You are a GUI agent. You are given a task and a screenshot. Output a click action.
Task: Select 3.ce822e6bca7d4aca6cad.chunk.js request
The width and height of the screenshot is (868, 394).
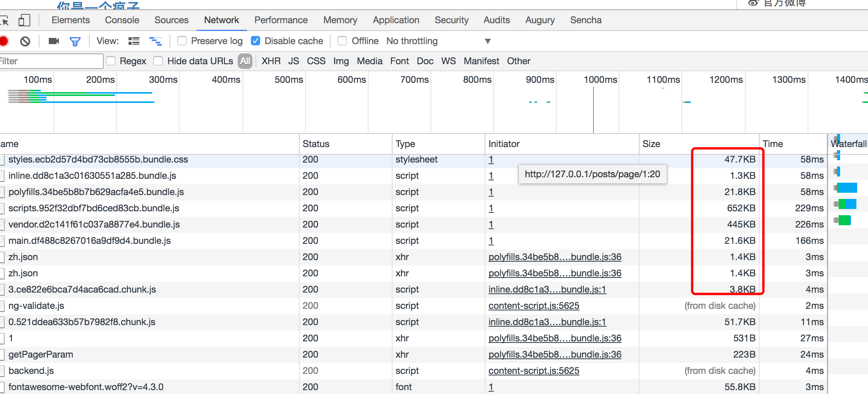pyautogui.click(x=82, y=290)
